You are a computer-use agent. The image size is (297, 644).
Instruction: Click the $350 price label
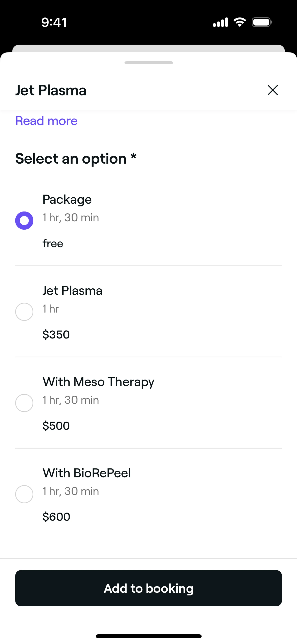(56, 335)
